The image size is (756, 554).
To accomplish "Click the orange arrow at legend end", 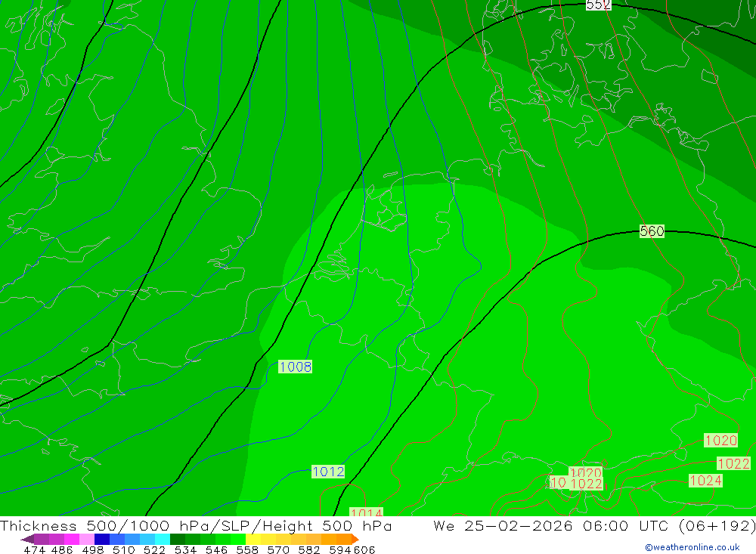I will click(355, 539).
